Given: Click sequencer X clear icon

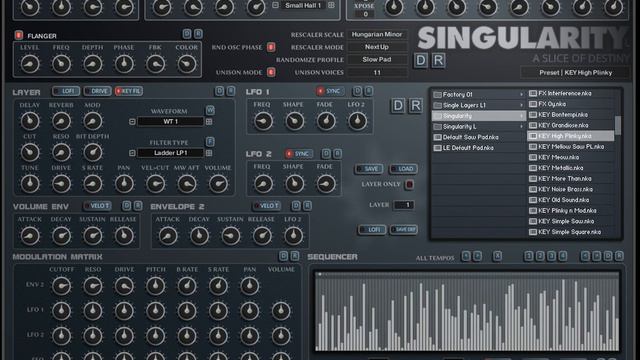Looking at the screenshot, I should pyautogui.click(x=497, y=256).
